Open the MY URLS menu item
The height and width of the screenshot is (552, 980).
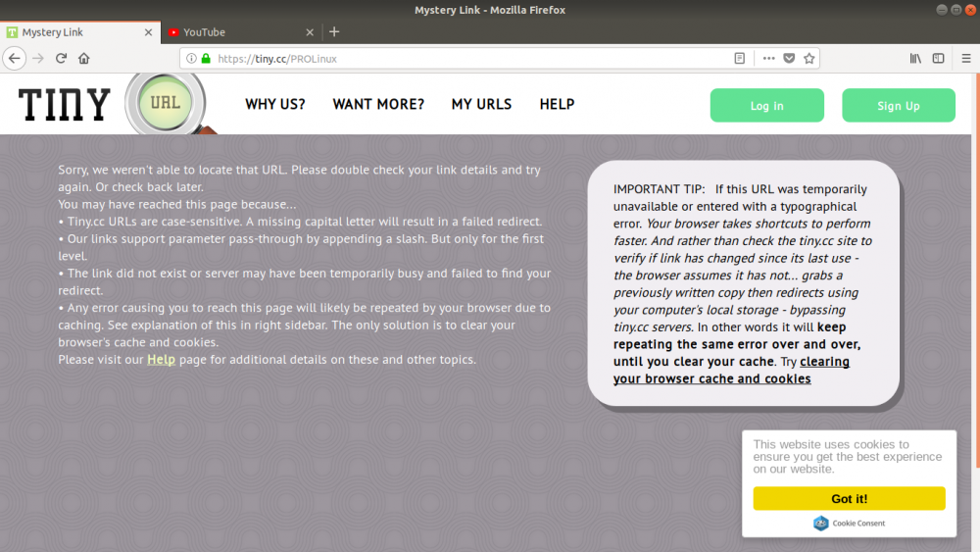[x=481, y=104]
